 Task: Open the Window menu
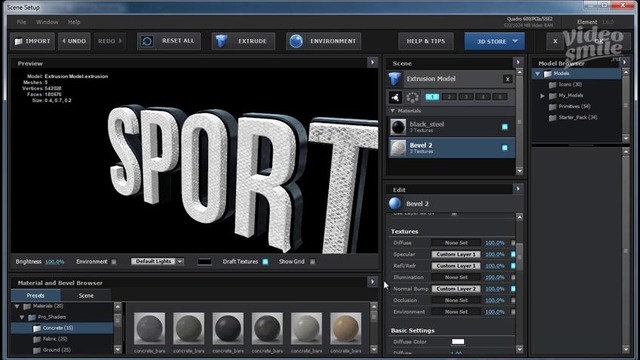47,22
